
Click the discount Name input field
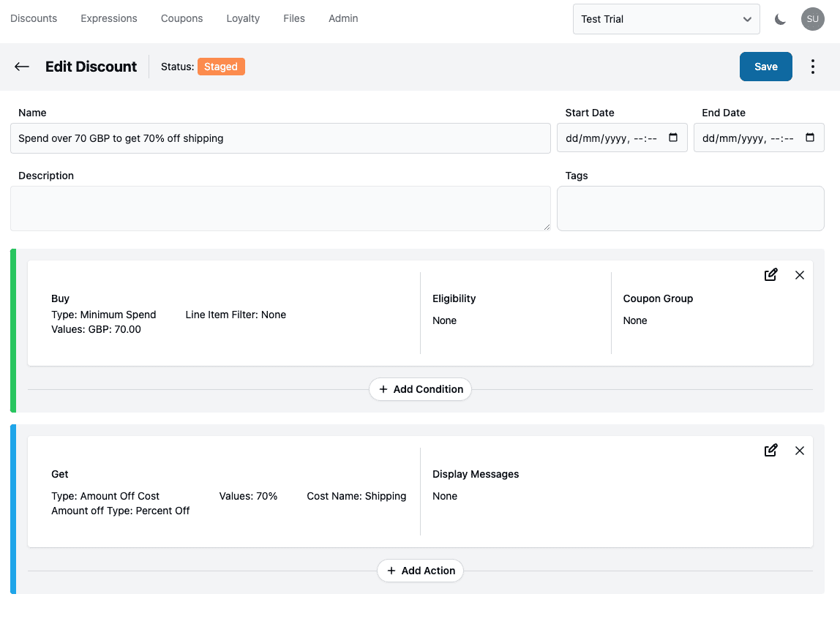(280, 138)
